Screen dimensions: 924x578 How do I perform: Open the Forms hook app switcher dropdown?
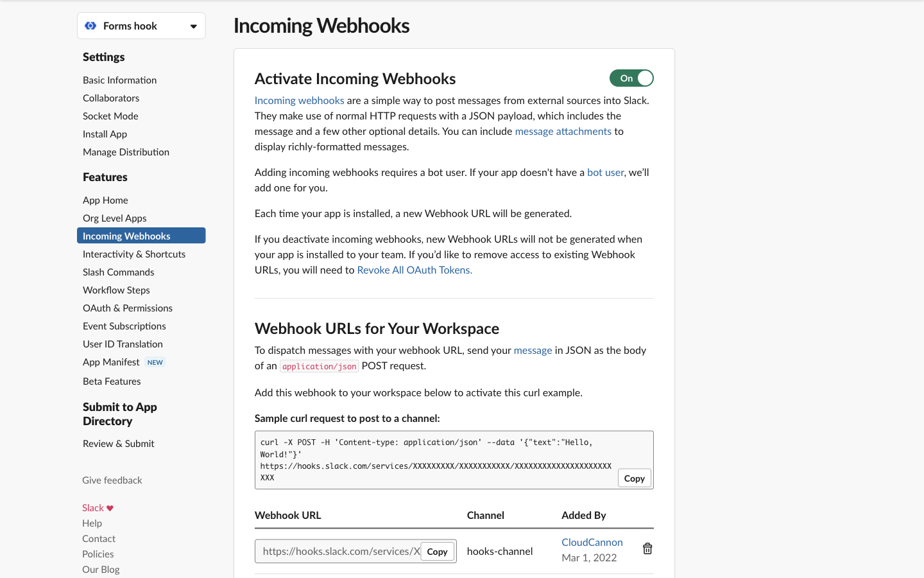click(194, 26)
